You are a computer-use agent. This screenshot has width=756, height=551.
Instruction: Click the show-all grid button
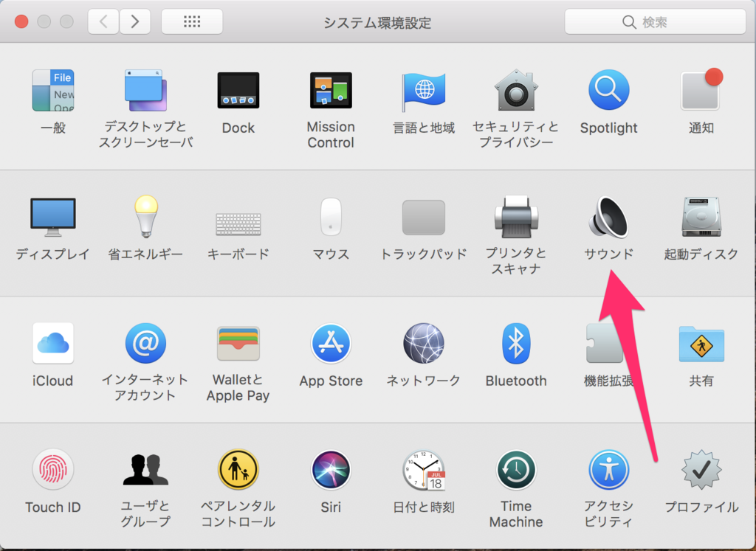(x=192, y=21)
